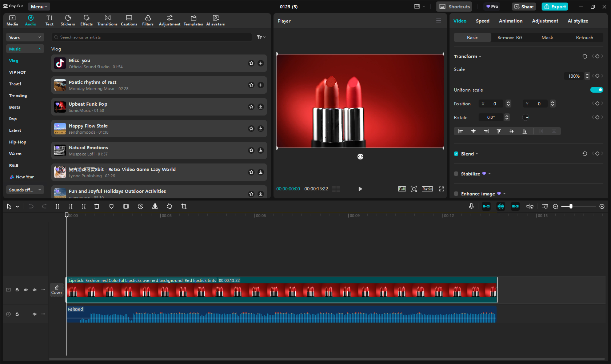Click the Export button
This screenshot has width=611, height=364.
[x=555, y=7]
